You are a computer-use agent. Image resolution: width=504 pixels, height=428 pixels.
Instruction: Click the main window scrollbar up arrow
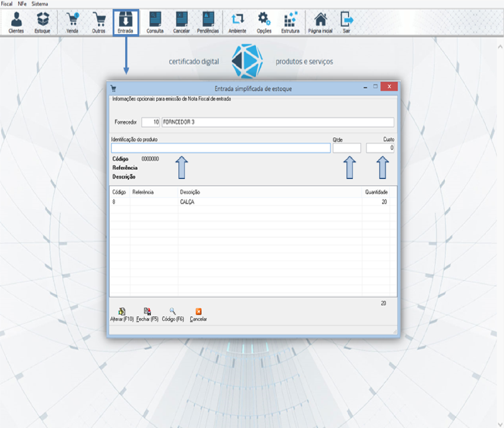tap(500, 47)
